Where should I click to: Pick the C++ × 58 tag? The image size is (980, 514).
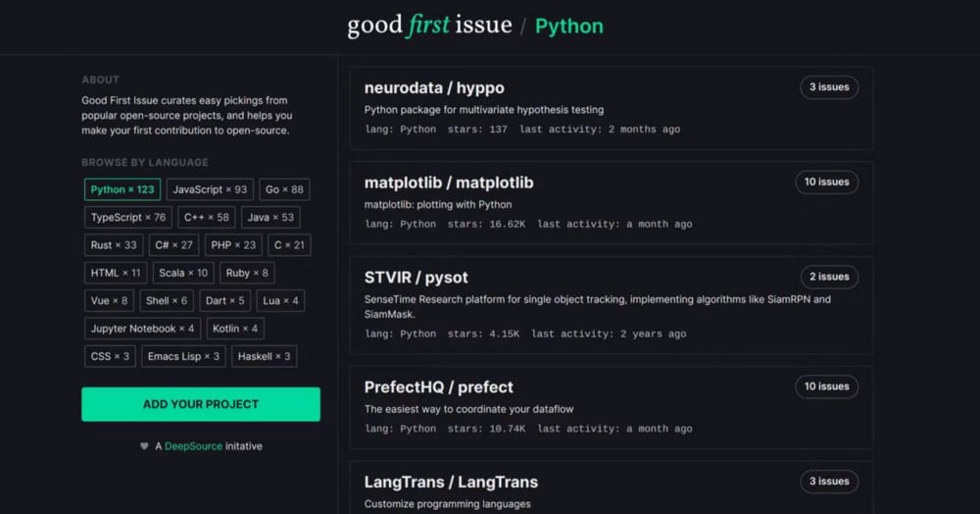[x=206, y=218]
